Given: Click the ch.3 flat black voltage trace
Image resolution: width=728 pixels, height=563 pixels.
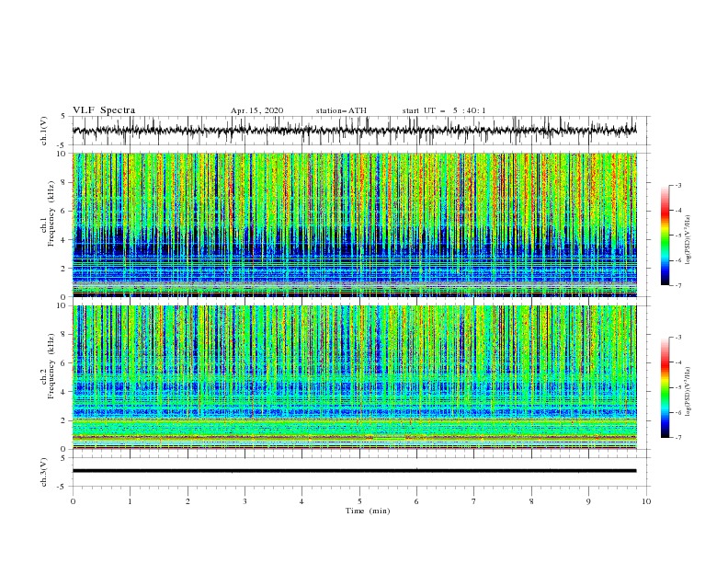Looking at the screenshot, I should click(354, 471).
